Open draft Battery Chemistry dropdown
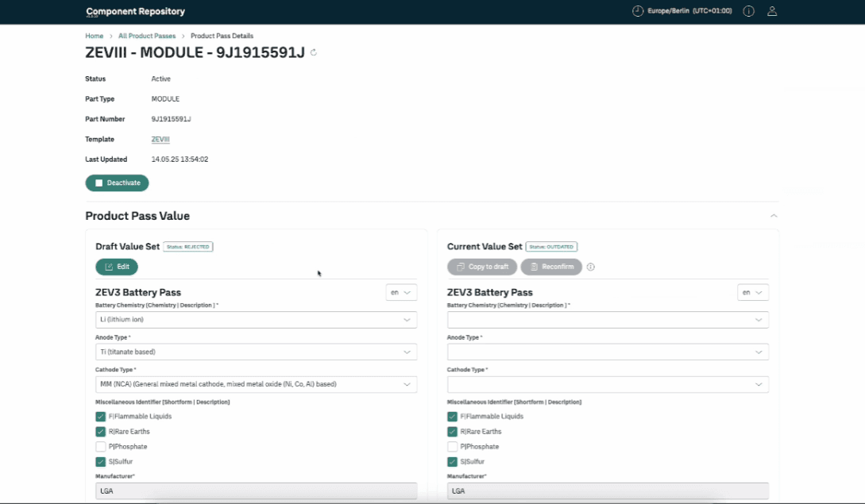Image resolution: width=865 pixels, height=504 pixels. [256, 320]
